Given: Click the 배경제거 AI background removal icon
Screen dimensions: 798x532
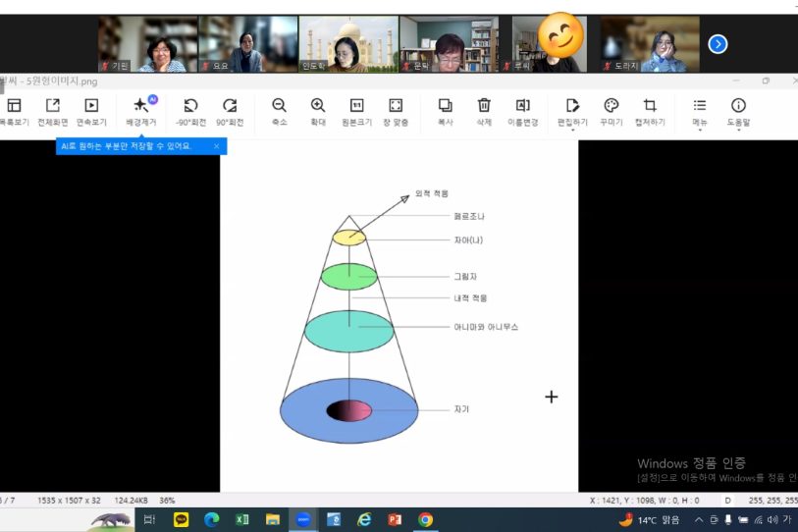Looking at the screenshot, I should [141, 106].
